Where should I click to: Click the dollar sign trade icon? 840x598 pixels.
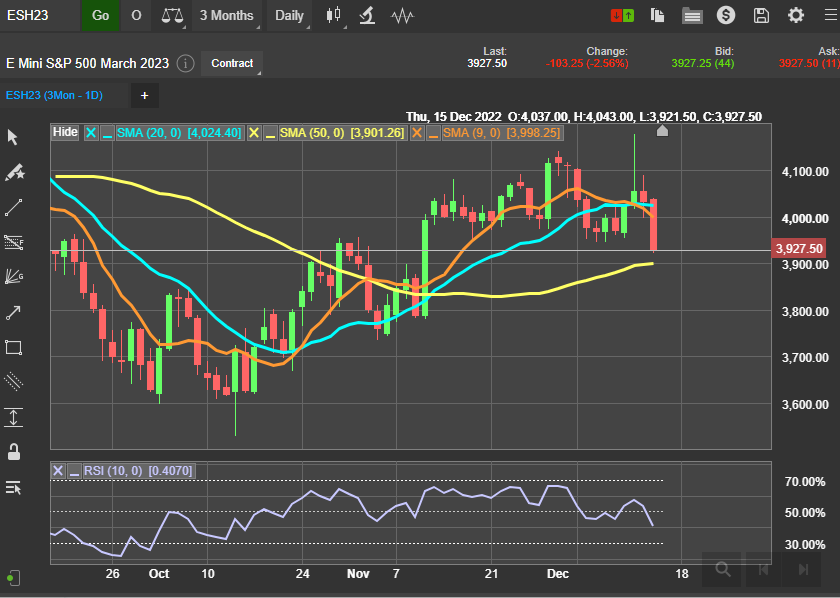pyautogui.click(x=726, y=15)
